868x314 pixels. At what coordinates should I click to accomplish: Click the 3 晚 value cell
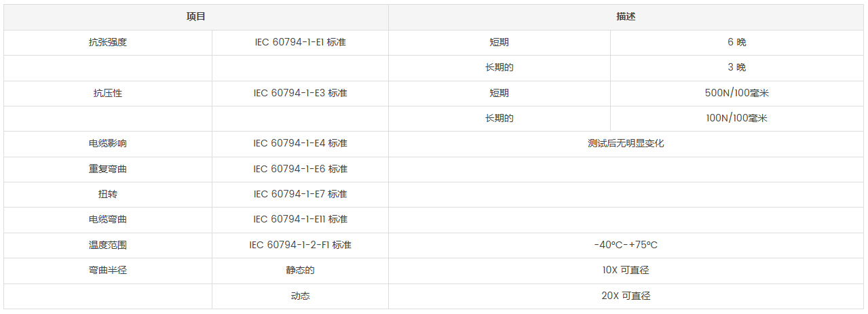[x=736, y=67]
